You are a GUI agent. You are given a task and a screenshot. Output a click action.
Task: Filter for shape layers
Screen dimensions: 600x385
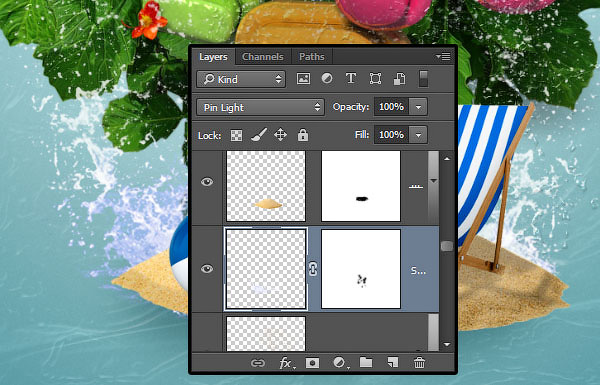pos(375,79)
